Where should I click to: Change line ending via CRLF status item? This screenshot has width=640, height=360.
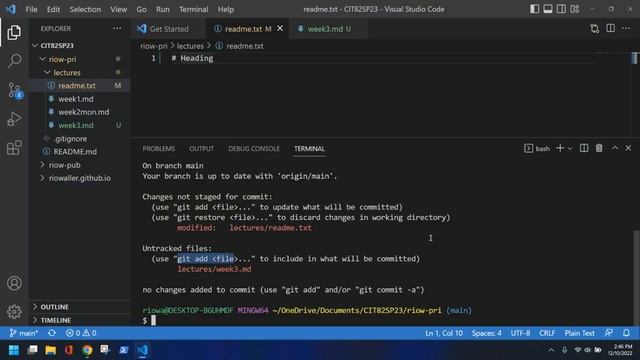click(547, 333)
